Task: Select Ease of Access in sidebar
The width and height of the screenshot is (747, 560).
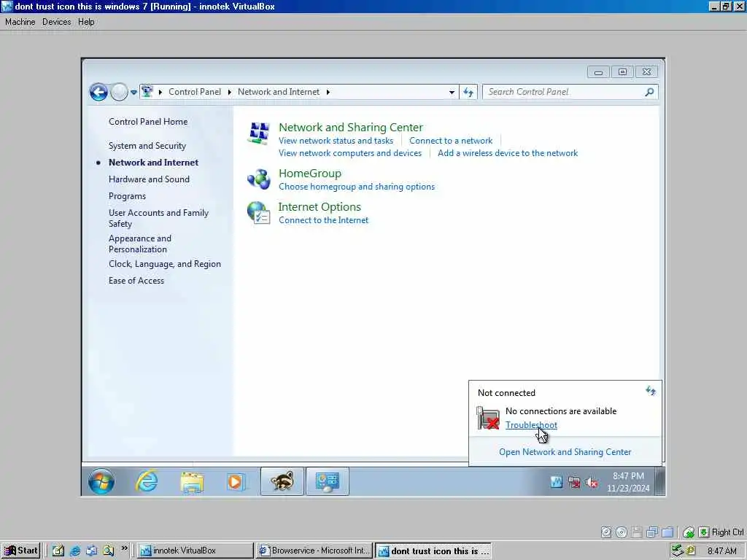Action: tap(136, 281)
